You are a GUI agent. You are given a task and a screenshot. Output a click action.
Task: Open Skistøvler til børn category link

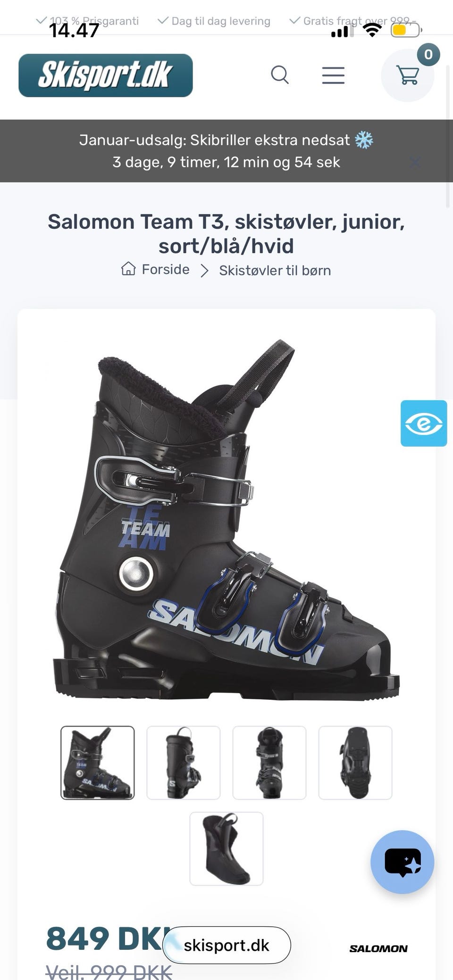point(275,270)
